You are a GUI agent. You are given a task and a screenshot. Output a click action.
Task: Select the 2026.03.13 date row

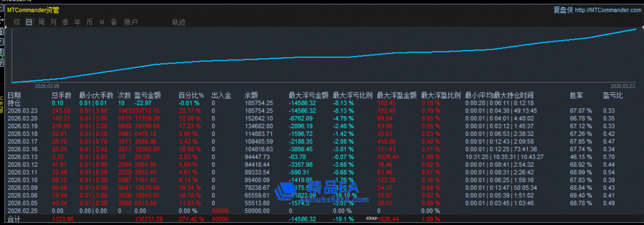click(x=22, y=157)
